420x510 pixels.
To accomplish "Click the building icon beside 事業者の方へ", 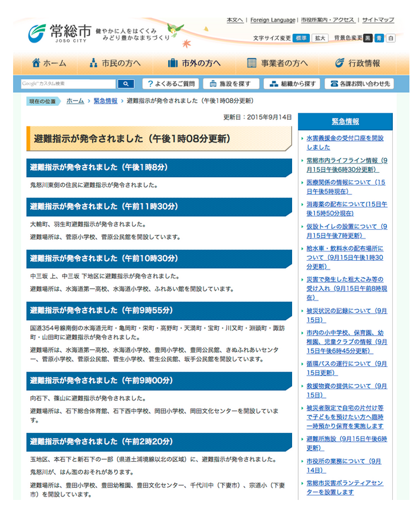I will [x=251, y=63].
